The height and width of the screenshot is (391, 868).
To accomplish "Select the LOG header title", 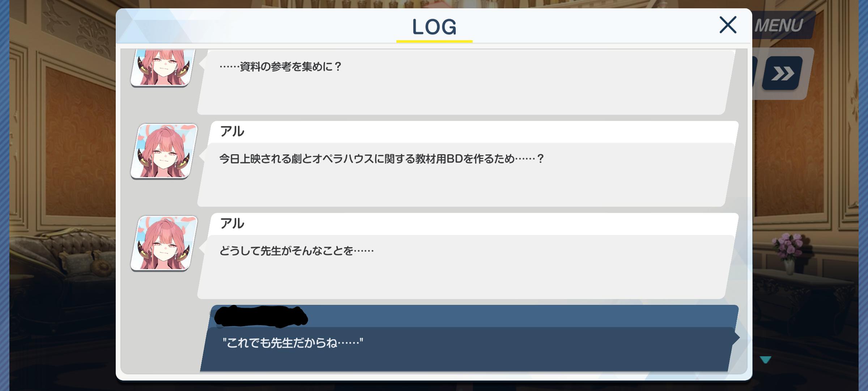I will pyautogui.click(x=434, y=27).
